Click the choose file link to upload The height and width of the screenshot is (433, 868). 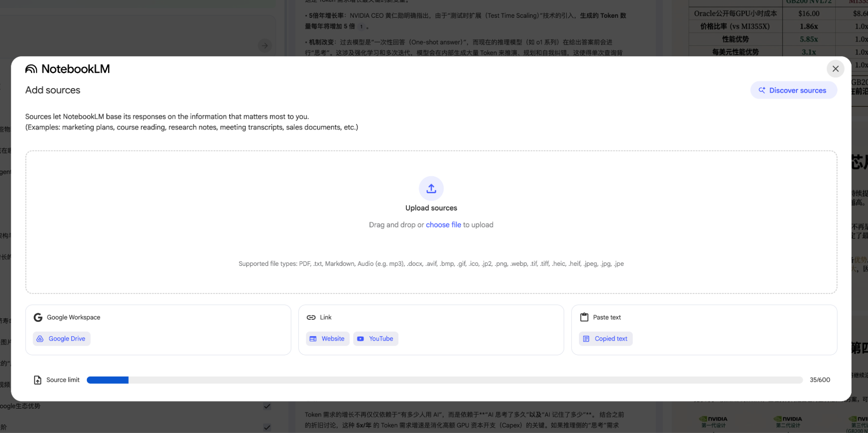point(443,224)
